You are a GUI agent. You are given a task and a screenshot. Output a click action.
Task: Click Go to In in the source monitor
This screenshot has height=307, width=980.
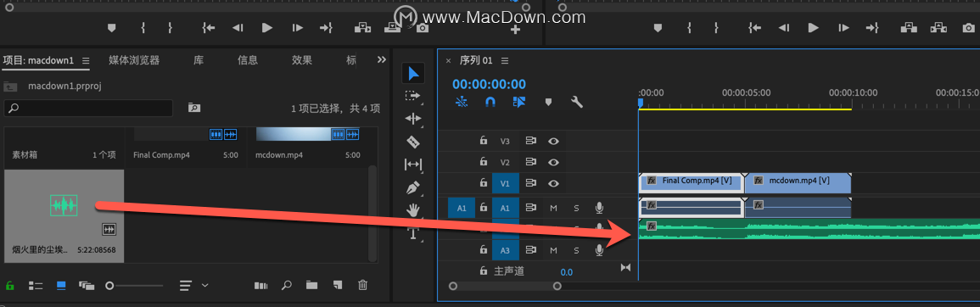coord(208,27)
